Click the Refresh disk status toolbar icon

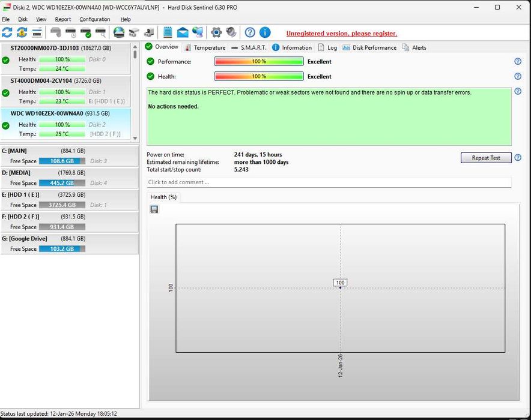coord(7,32)
